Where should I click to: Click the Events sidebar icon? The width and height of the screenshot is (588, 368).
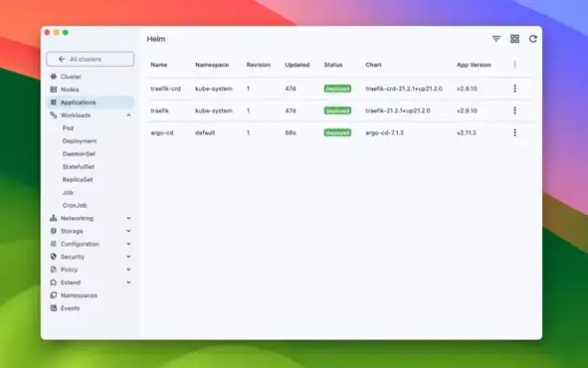pyautogui.click(x=53, y=308)
